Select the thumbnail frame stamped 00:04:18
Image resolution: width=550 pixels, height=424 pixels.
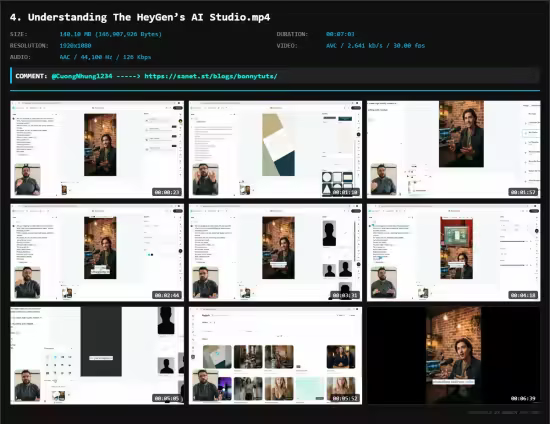(x=454, y=253)
